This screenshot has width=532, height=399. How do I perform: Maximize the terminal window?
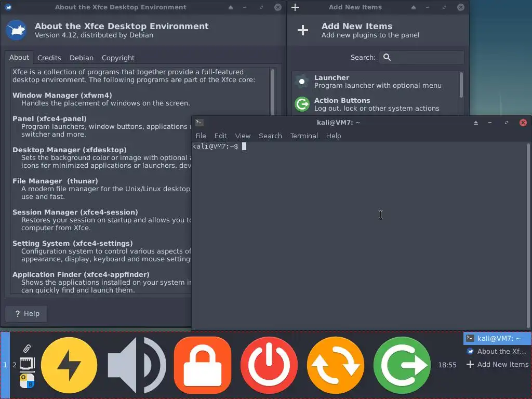tap(506, 123)
